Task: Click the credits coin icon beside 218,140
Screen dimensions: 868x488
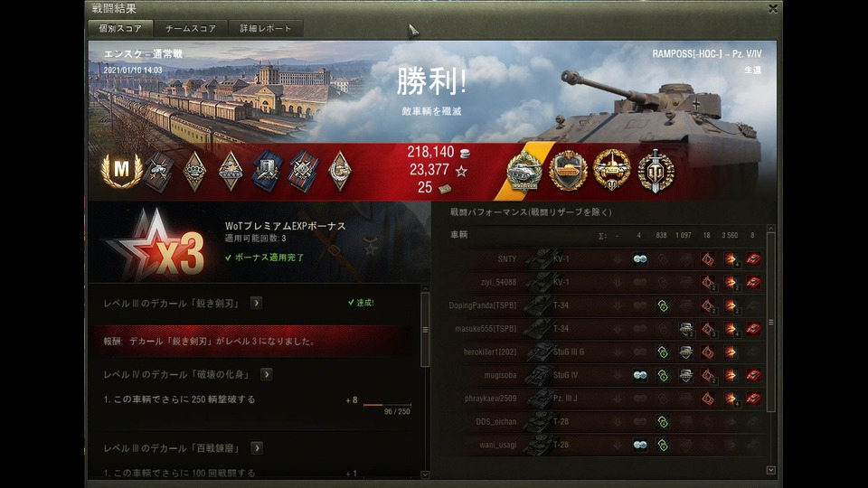Action: pyautogui.click(x=465, y=153)
